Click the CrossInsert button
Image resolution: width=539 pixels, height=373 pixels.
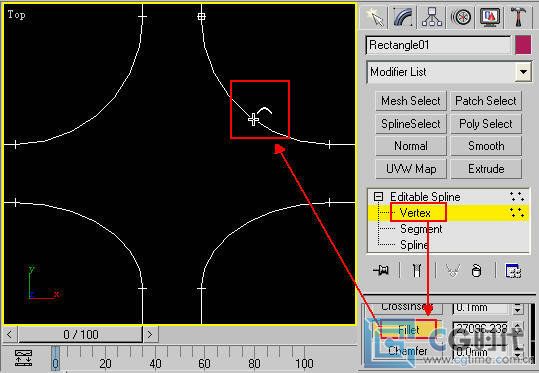pos(408,308)
